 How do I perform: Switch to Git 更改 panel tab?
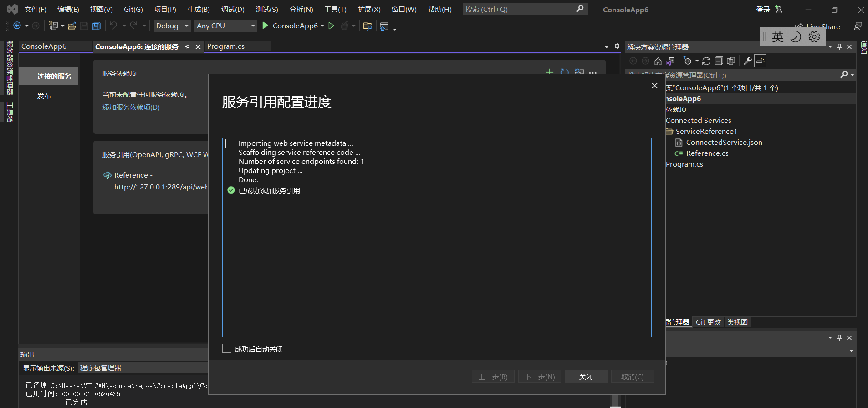(x=708, y=322)
